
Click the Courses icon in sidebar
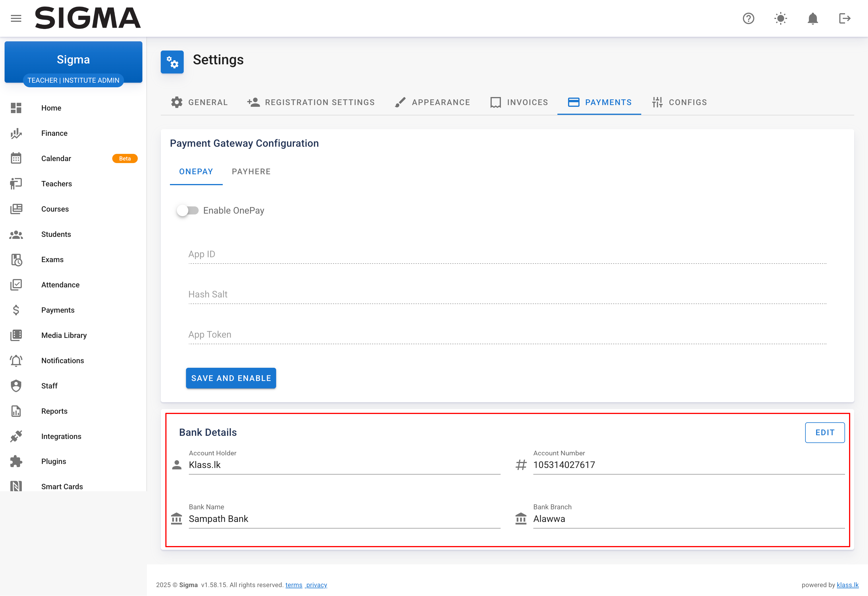[x=16, y=209]
